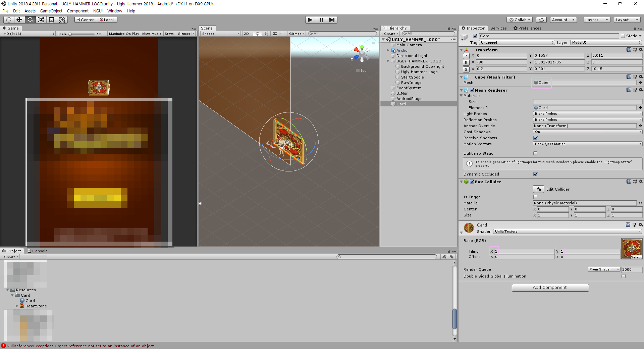This screenshot has width=644, height=349.
Task: Open the Layout dropdown
Action: click(x=627, y=20)
